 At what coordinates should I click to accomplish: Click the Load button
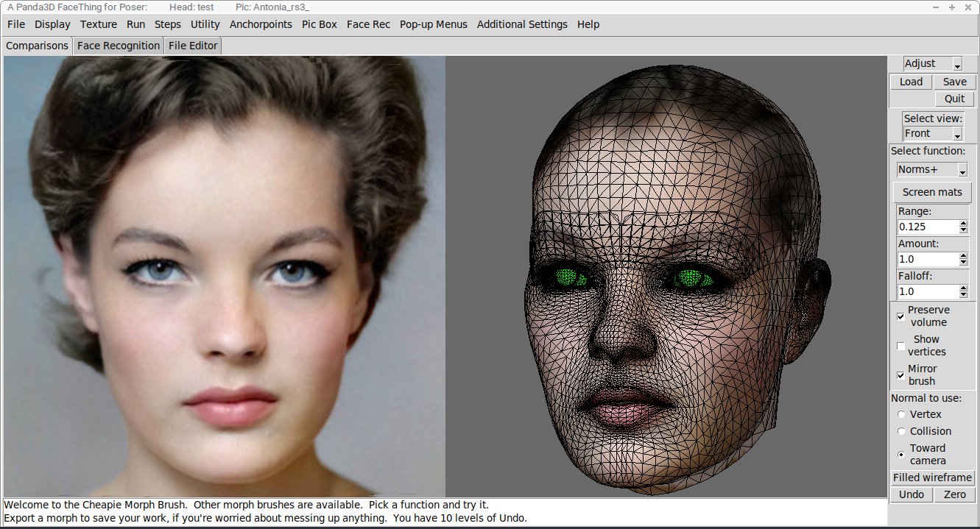(x=911, y=82)
